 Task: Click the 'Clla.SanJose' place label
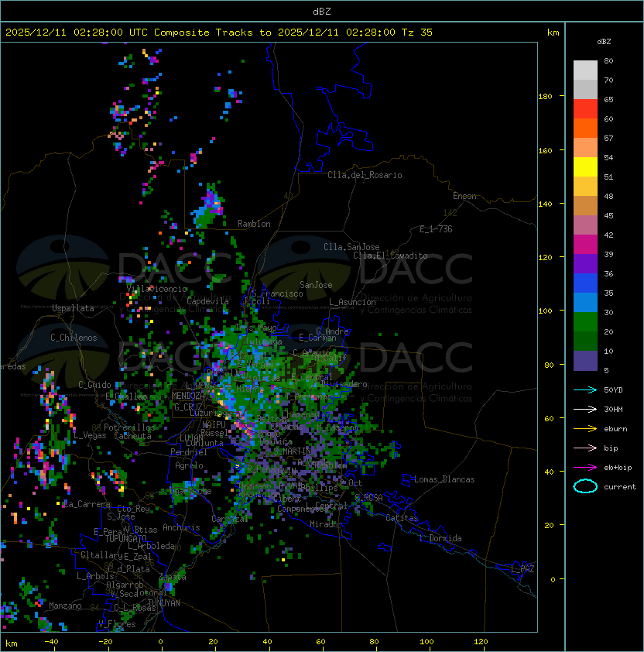tap(351, 247)
